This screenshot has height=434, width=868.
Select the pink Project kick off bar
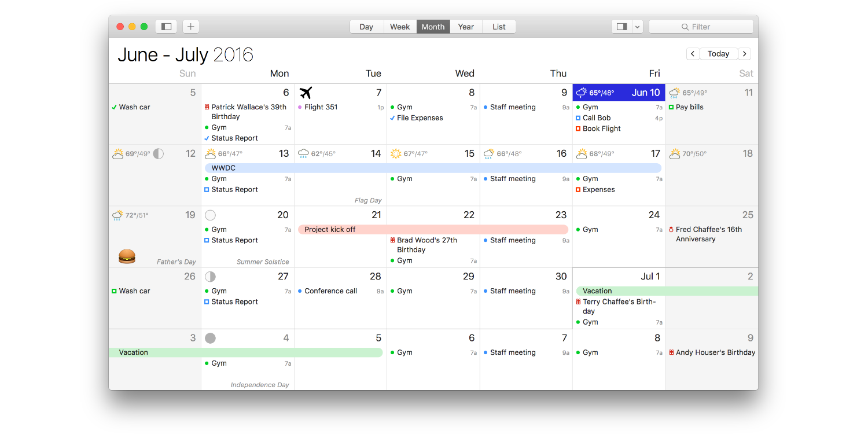pos(433,230)
